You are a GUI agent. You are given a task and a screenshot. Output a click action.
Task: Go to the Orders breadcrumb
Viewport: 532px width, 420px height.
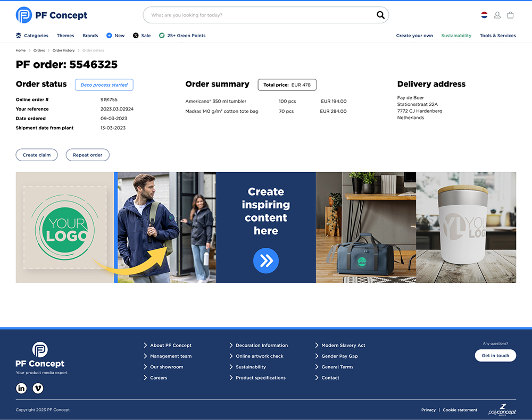pyautogui.click(x=39, y=51)
